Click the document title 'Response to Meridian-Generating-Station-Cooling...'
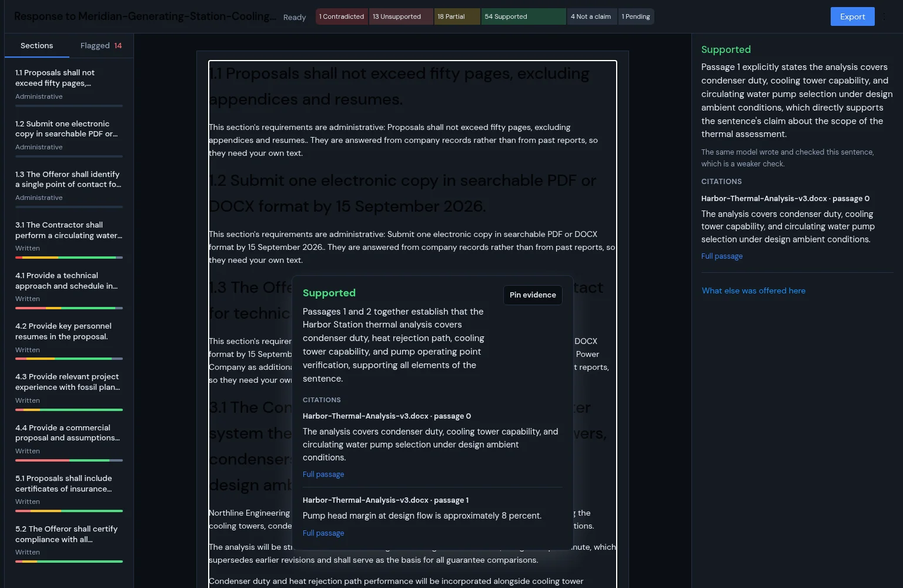The image size is (903, 588). coord(145,16)
